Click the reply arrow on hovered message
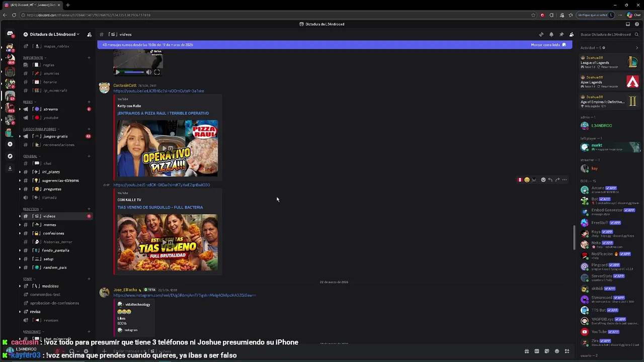 550,179
